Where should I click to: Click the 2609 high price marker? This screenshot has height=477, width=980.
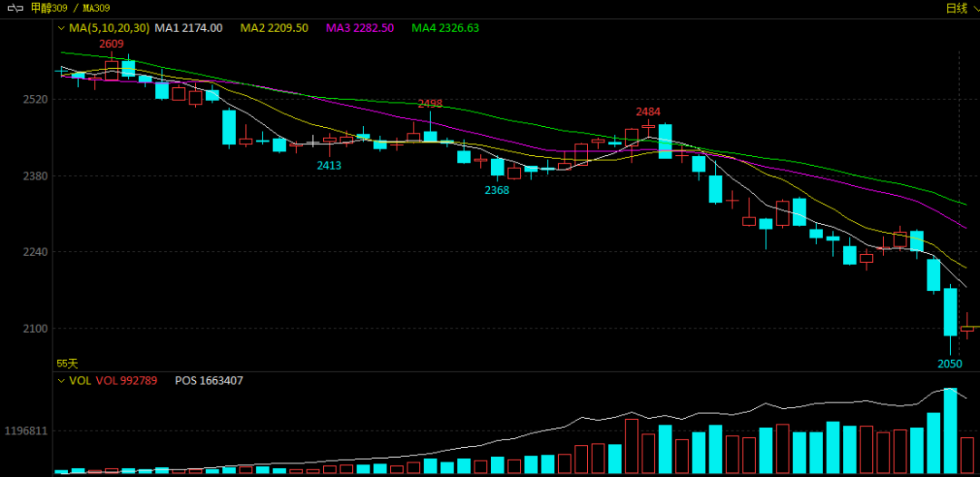[x=112, y=44]
